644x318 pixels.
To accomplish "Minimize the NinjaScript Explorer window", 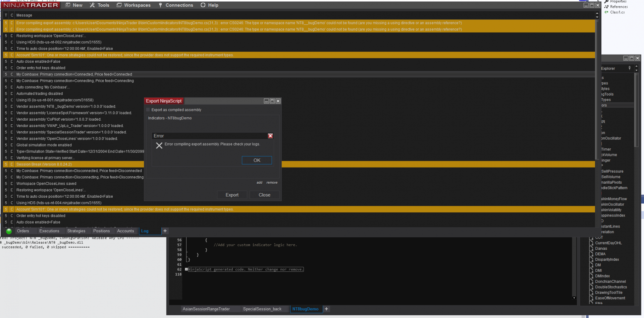I will tap(626, 58).
